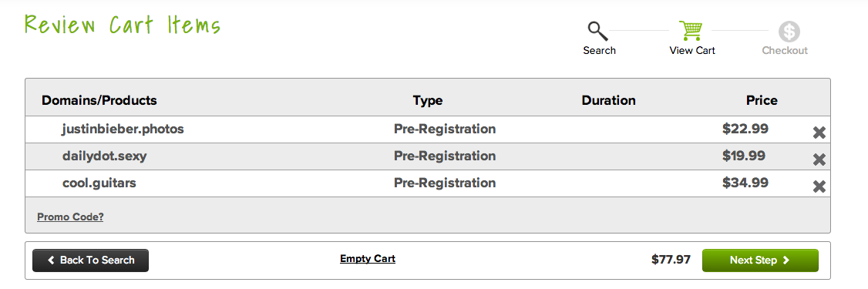Select the View Cart step label

pos(692,50)
